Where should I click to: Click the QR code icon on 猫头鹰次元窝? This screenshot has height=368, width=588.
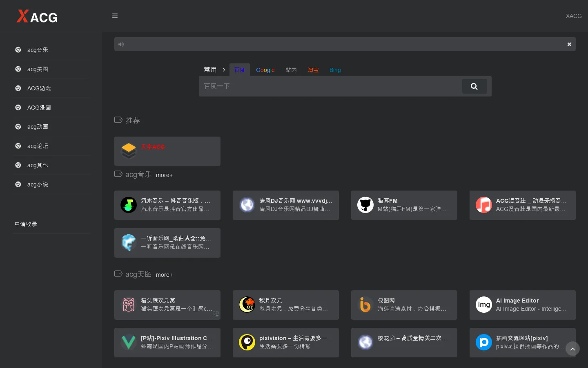click(x=216, y=314)
